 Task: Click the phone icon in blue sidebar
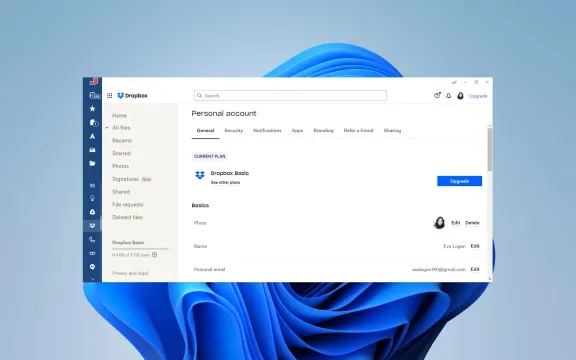point(92,240)
